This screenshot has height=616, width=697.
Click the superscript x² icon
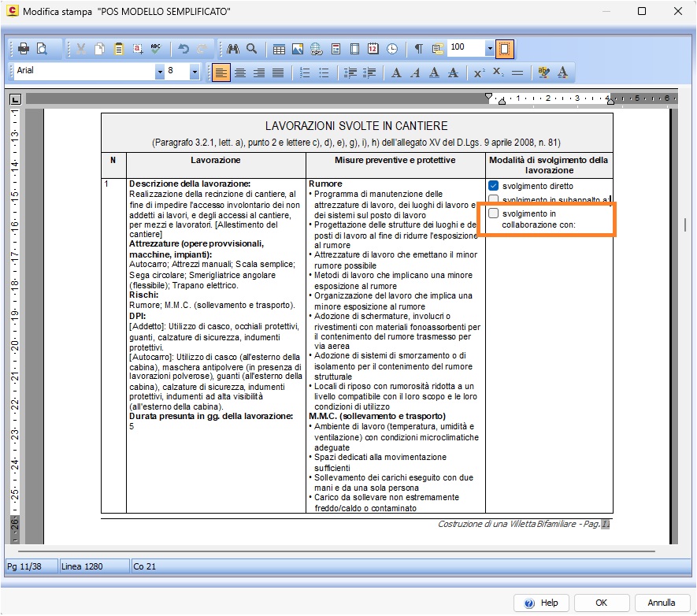point(479,72)
